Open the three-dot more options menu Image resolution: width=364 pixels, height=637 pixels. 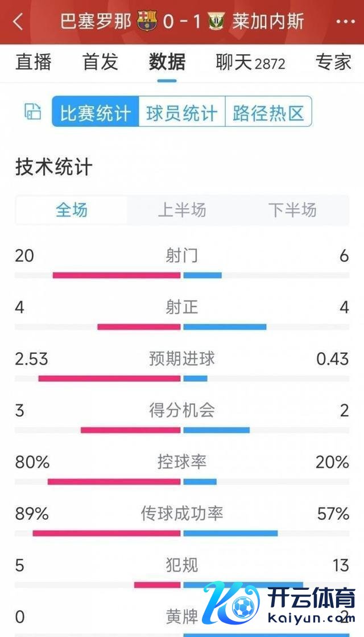345,22
